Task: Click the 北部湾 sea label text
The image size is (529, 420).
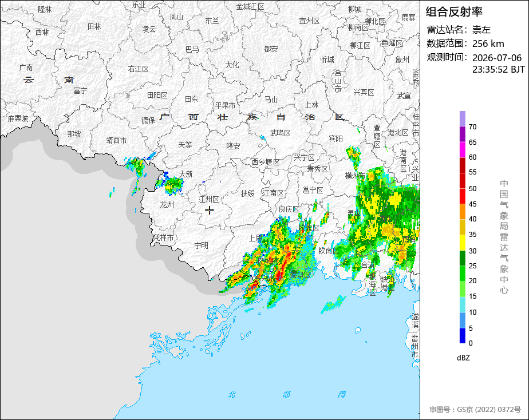Action: (x=286, y=394)
